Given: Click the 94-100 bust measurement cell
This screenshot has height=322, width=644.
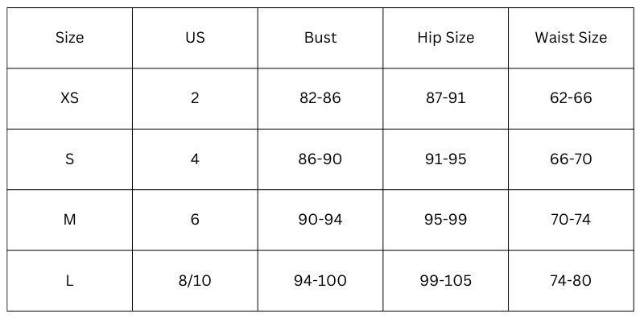Looking at the screenshot, I should 320,281.
